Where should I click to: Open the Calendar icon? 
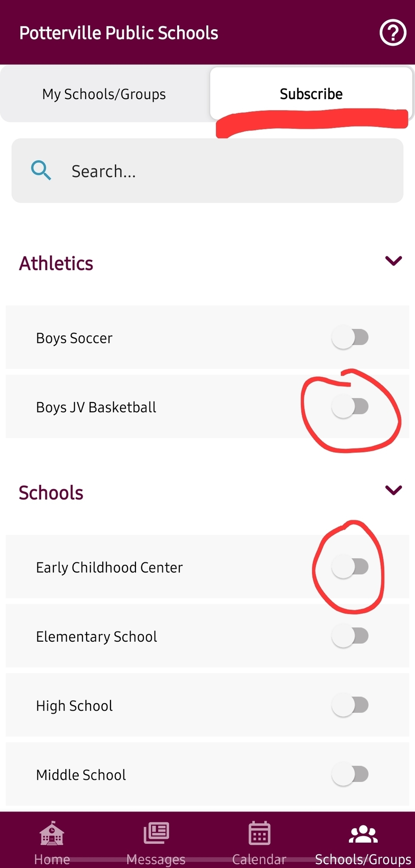click(259, 833)
